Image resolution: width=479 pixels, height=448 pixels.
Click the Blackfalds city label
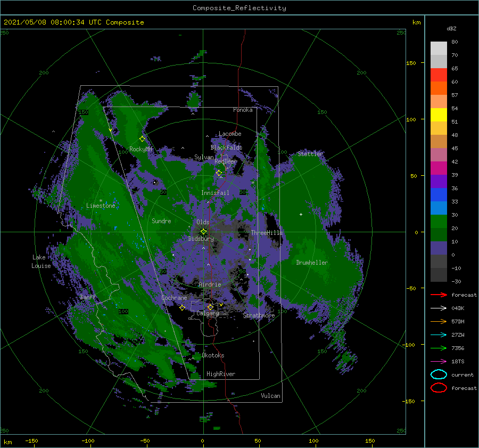pyautogui.click(x=226, y=148)
